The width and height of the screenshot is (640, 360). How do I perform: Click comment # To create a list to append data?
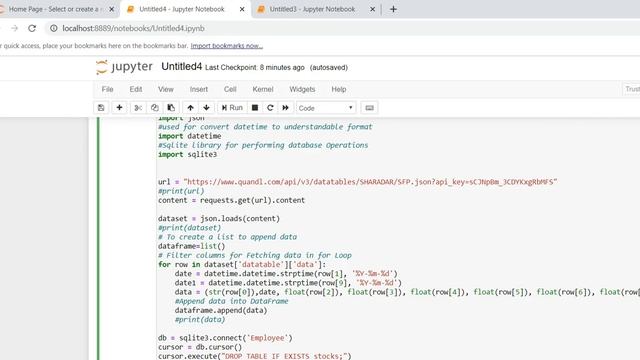227,237
